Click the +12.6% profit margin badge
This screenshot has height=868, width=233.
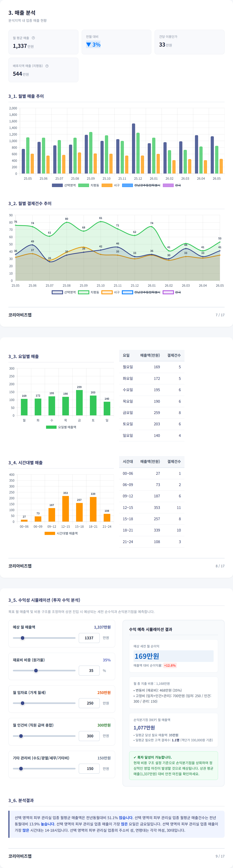pyautogui.click(x=170, y=665)
